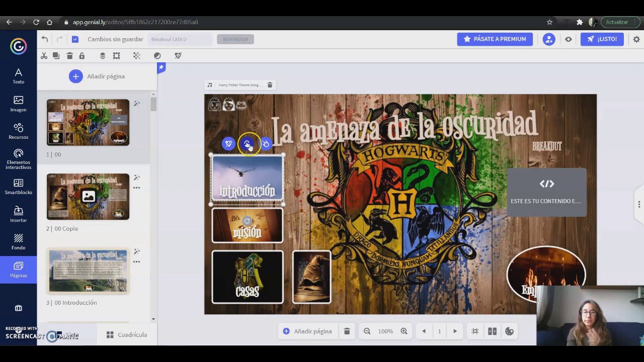Open the layers order tool
The height and width of the screenshot is (362, 644).
(103, 56)
